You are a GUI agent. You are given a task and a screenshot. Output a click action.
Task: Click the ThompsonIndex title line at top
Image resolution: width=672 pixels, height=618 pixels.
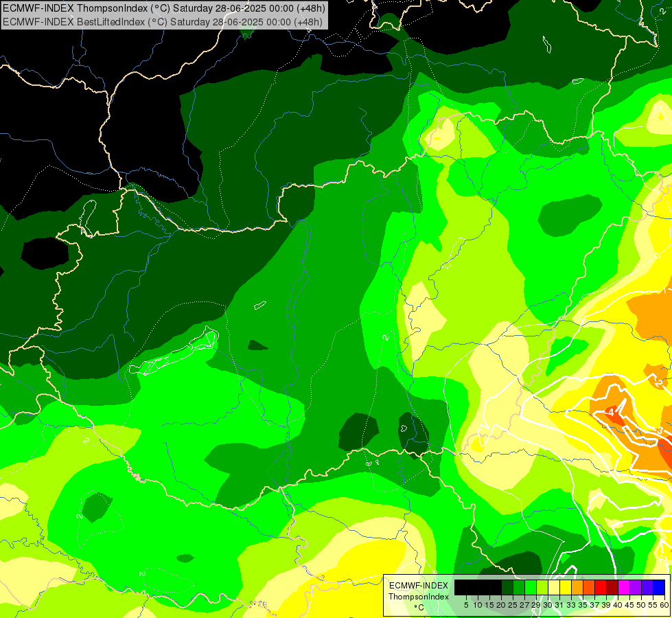[164, 8]
